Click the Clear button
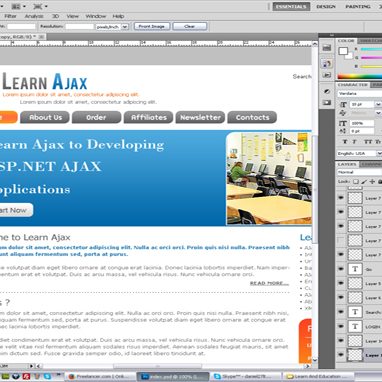382x382 pixels. tap(189, 26)
